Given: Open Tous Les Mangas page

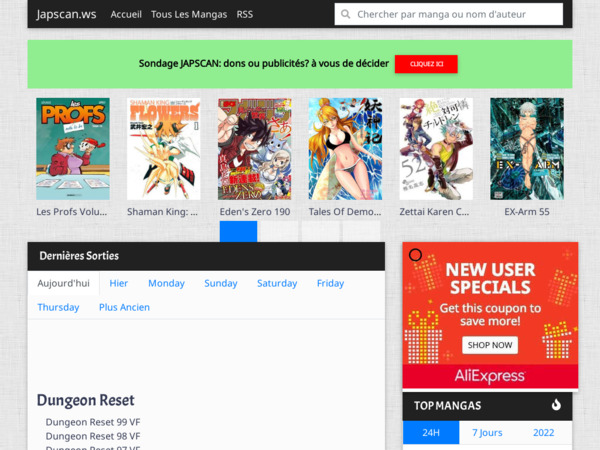Looking at the screenshot, I should [189, 15].
